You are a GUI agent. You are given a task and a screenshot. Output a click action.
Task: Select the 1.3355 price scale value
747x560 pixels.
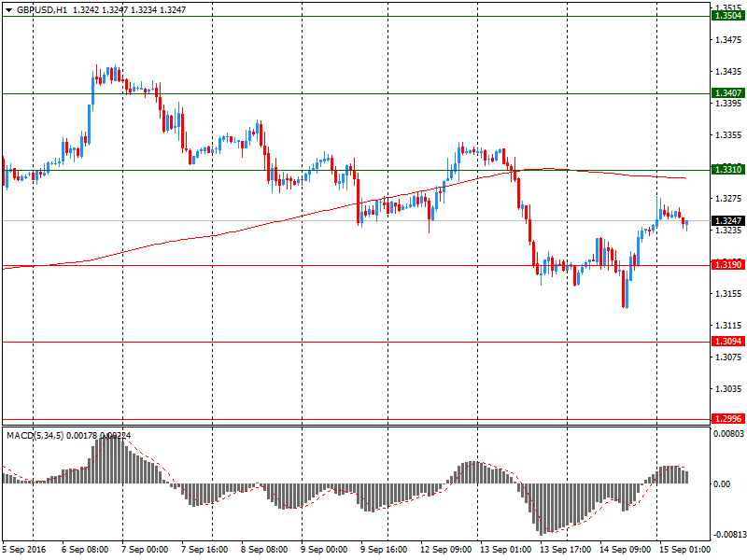[728, 134]
